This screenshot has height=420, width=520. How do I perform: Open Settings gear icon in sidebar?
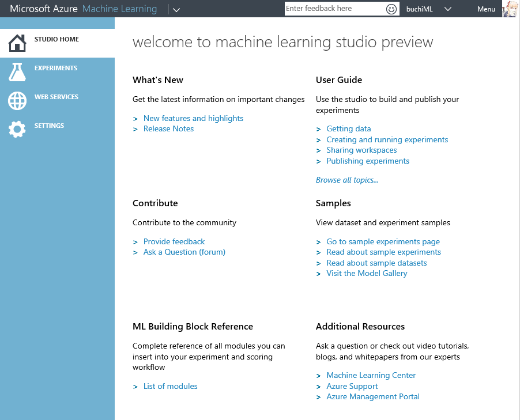click(x=17, y=129)
